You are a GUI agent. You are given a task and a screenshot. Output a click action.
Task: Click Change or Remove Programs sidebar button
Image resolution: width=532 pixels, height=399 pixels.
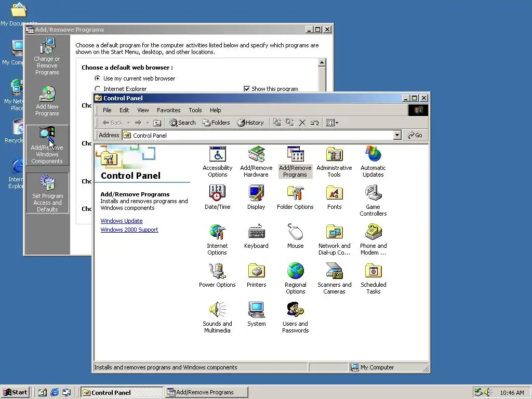click(x=47, y=57)
